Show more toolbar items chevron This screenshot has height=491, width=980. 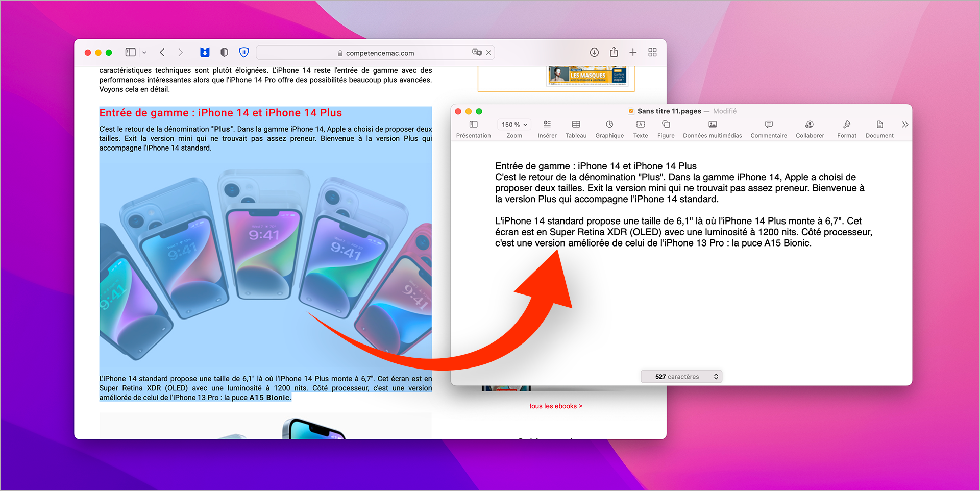click(905, 125)
